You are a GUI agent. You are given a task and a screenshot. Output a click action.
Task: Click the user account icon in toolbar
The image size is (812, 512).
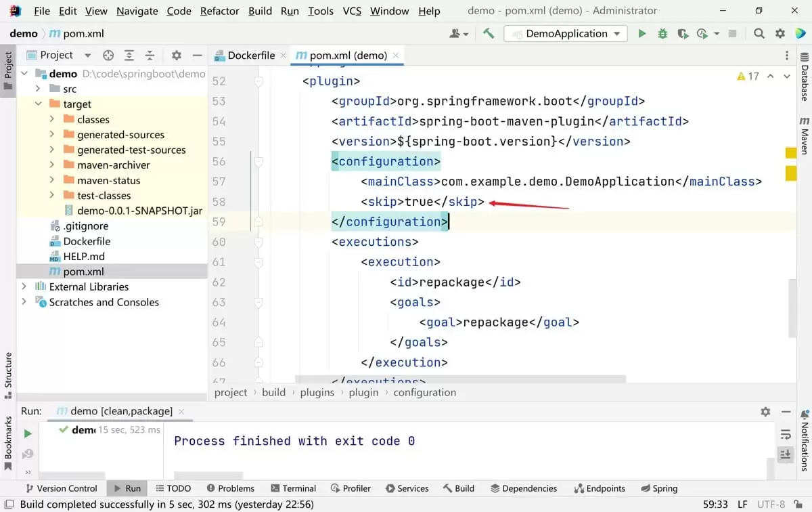point(459,33)
